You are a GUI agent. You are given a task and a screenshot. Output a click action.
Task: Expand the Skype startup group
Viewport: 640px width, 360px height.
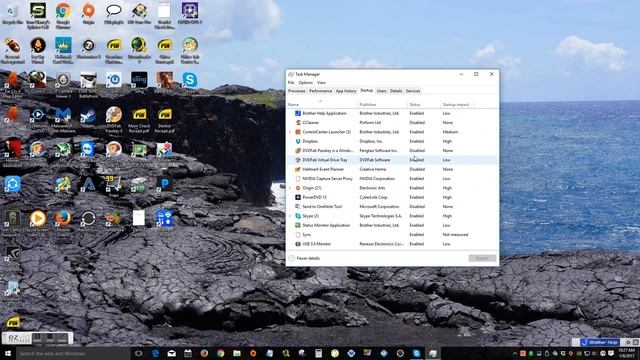[291, 216]
